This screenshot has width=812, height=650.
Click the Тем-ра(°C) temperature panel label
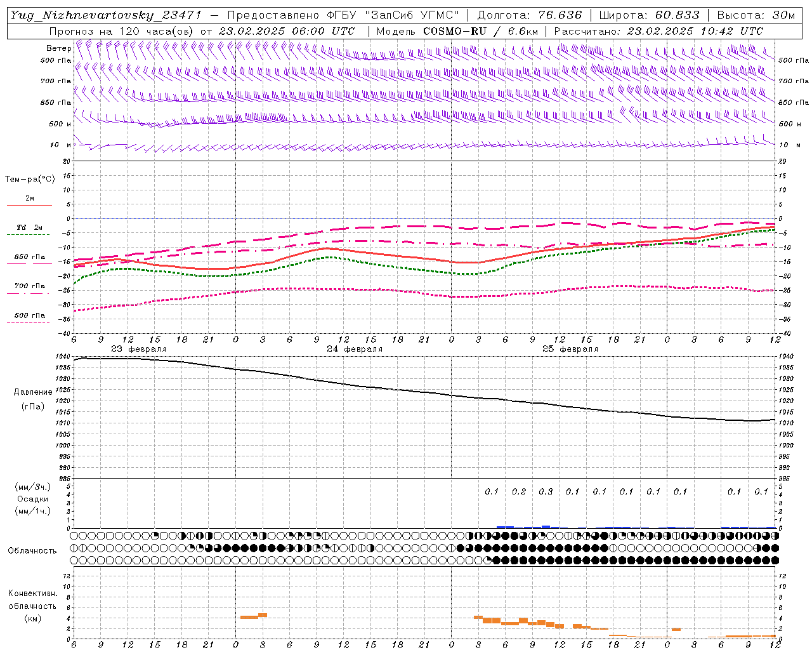[30, 179]
